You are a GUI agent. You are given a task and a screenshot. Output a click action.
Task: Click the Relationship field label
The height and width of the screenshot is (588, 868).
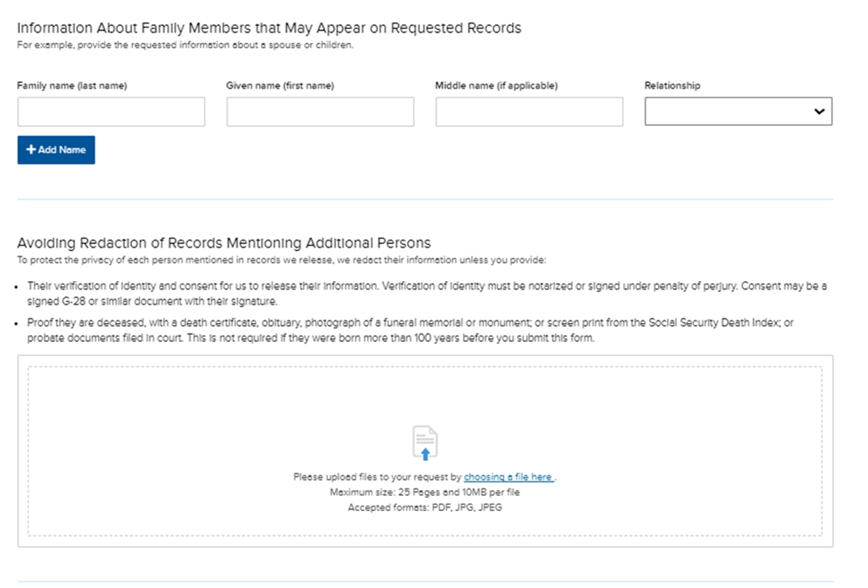(x=672, y=85)
